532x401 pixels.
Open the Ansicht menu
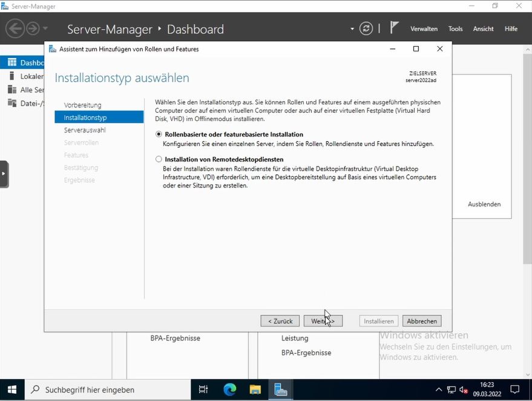[x=483, y=29]
